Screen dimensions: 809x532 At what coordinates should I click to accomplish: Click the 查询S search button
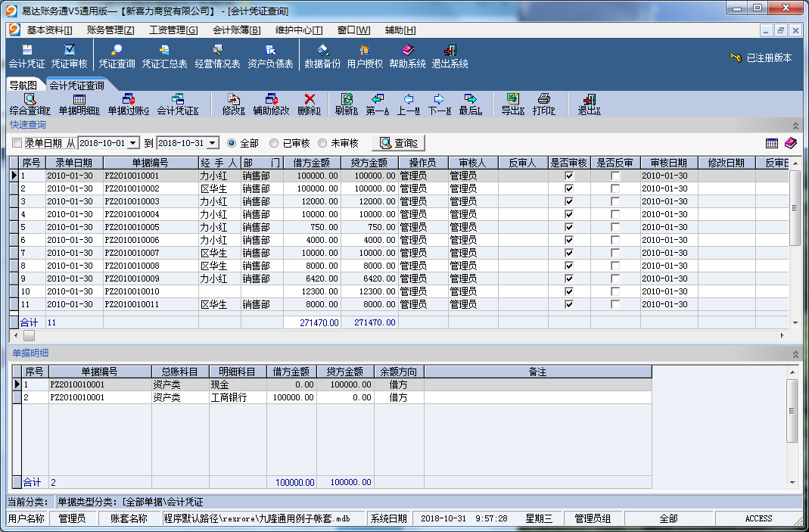pos(398,143)
